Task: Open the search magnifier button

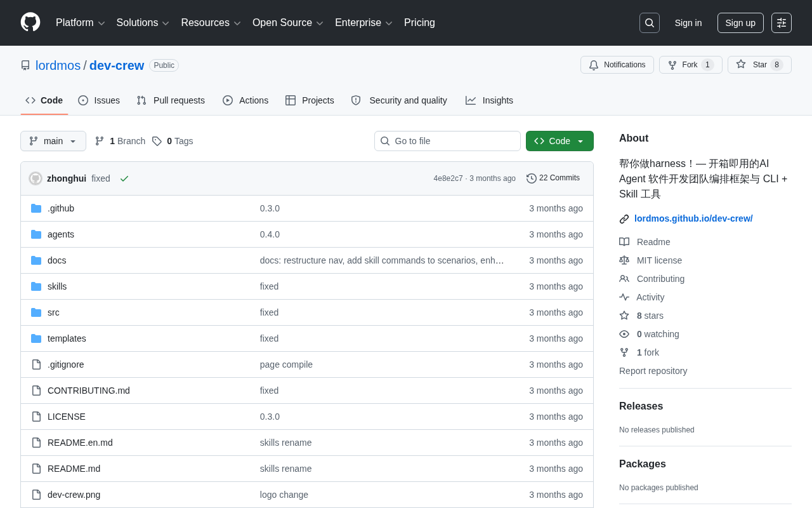Action: pos(650,23)
